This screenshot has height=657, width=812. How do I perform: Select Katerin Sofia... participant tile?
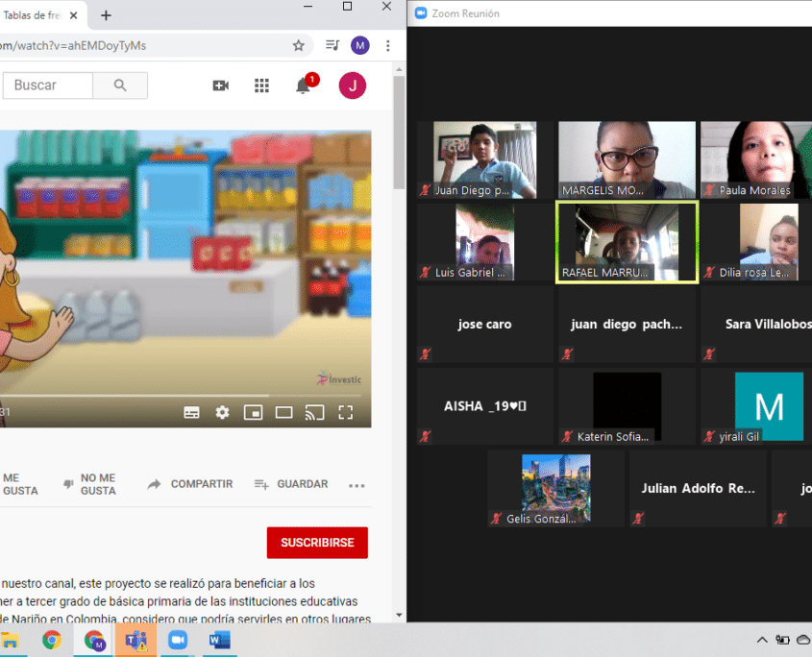tap(627, 406)
